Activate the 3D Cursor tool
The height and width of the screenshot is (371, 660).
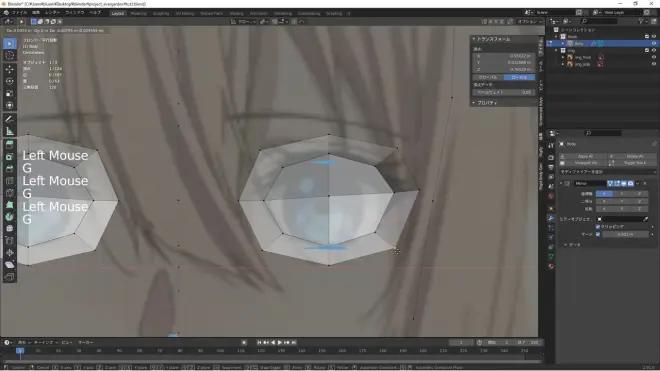click(10, 56)
